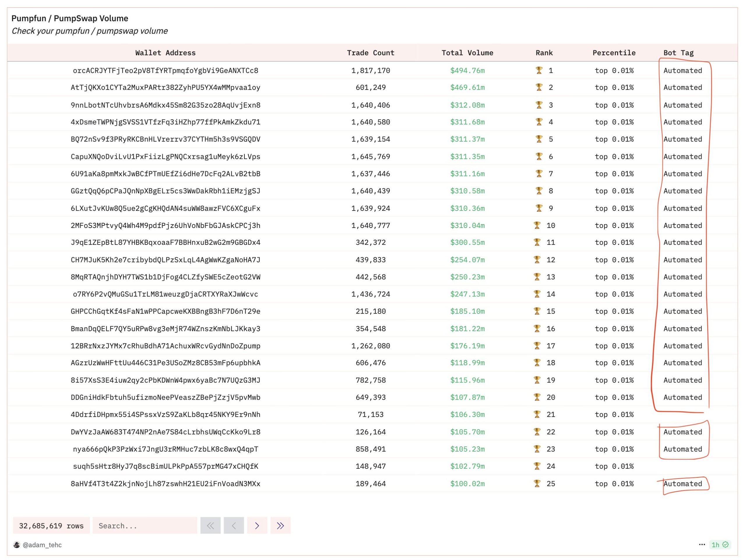Sort by the Trade Count column header
Image resolution: width=746 pixels, height=560 pixels.
click(371, 53)
